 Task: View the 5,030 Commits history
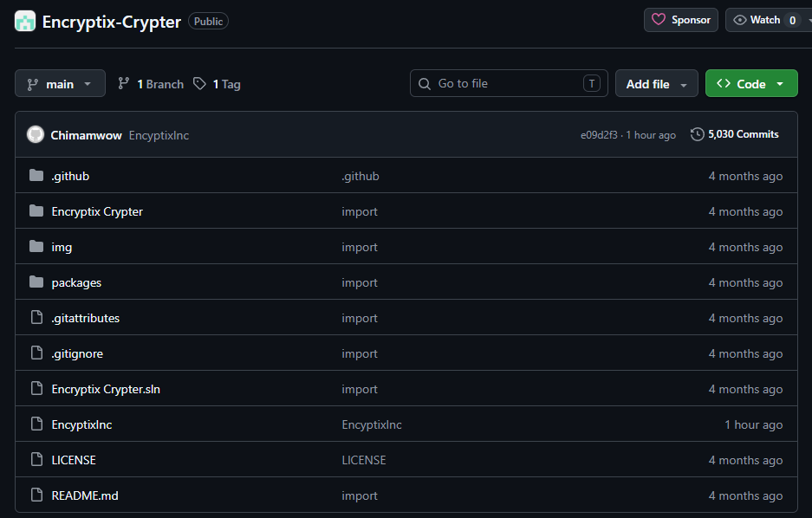735,134
